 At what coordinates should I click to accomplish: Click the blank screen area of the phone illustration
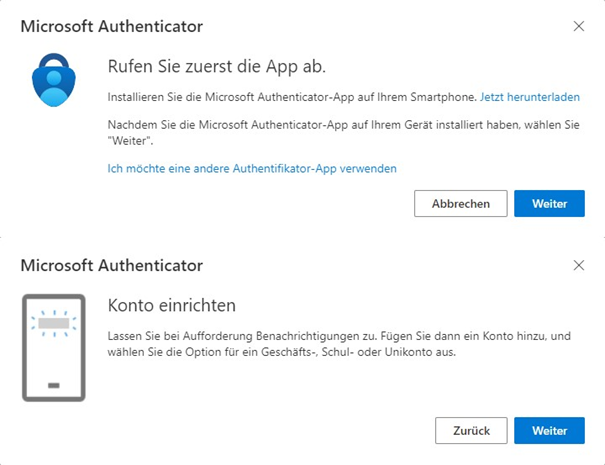point(53,355)
